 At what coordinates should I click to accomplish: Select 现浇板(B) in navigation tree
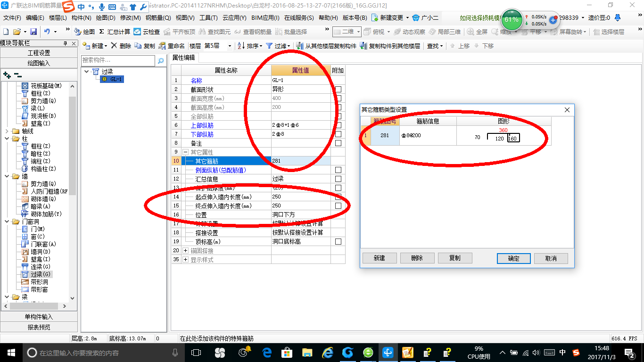43,116
